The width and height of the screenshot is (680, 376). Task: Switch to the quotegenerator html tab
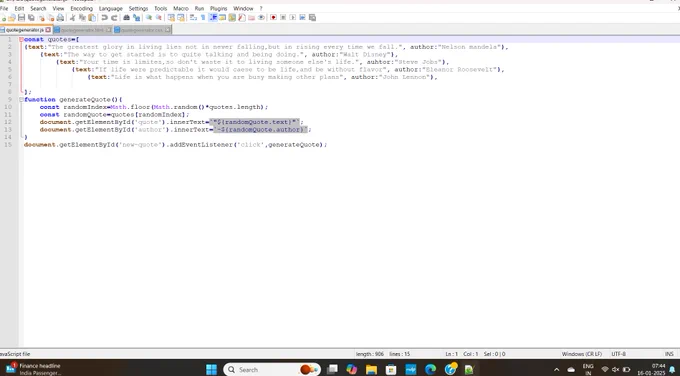(x=82, y=30)
